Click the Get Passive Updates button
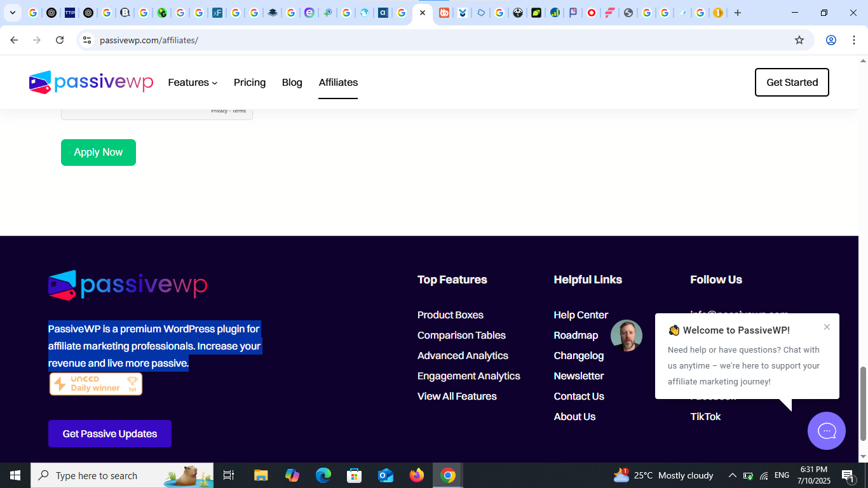This screenshot has width=868, height=488. (110, 433)
